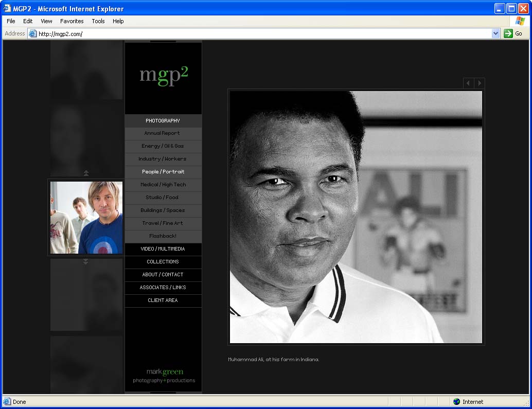
Task: Select Energy / Oil & Gas category
Action: [x=163, y=146]
